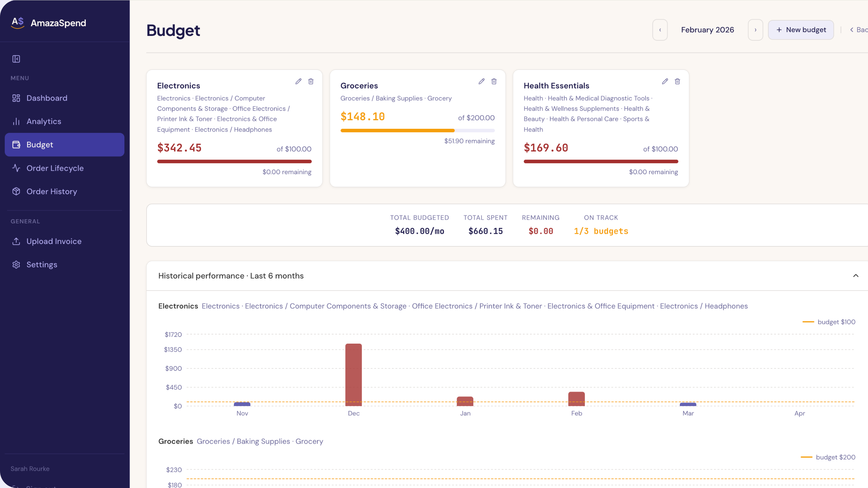Open the Dashboard menu item
Image resolution: width=868 pixels, height=488 pixels.
point(47,98)
